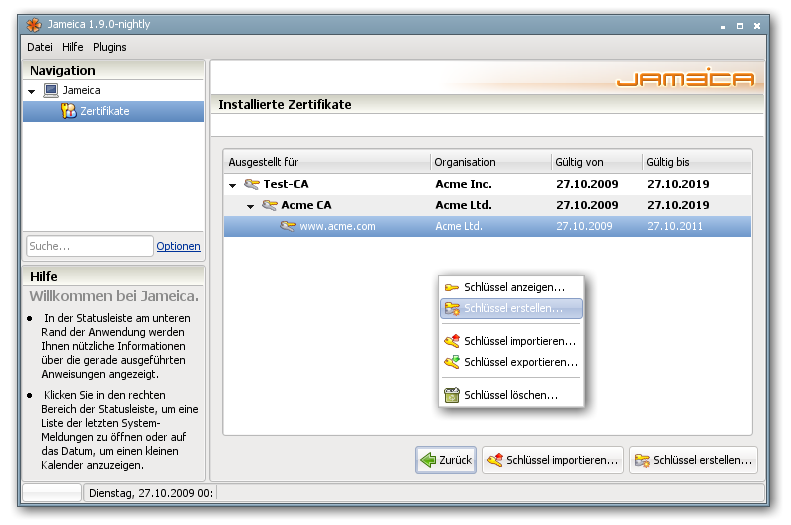Click the bottom Schlüssel erstellen… button

point(693,460)
